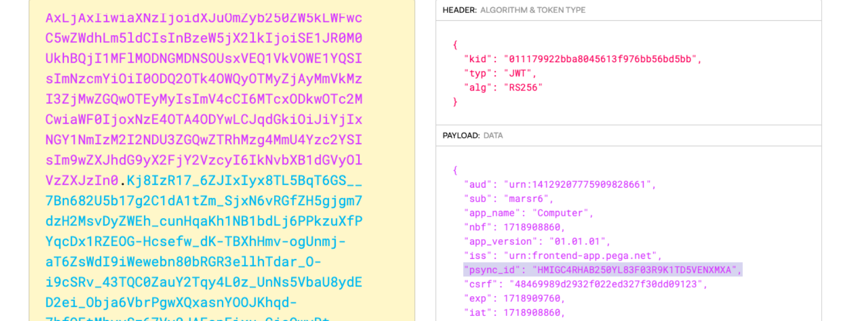Click the "typ": "JWT" line
Viewport: 868px width, 321px height.
(x=500, y=73)
